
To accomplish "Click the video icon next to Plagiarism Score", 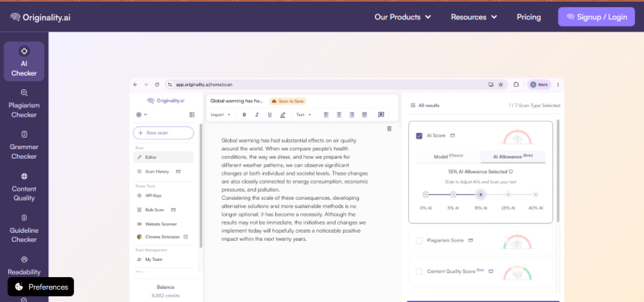I will click(x=471, y=240).
